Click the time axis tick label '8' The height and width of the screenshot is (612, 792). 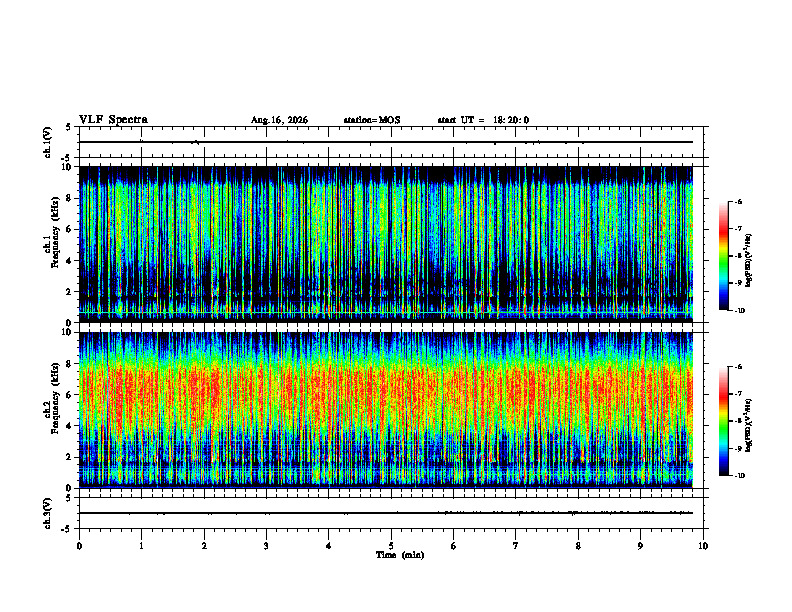click(x=578, y=546)
